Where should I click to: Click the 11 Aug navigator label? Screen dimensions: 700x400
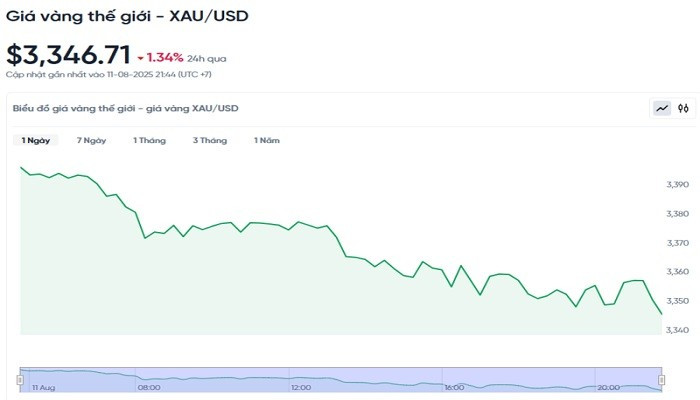click(x=43, y=387)
